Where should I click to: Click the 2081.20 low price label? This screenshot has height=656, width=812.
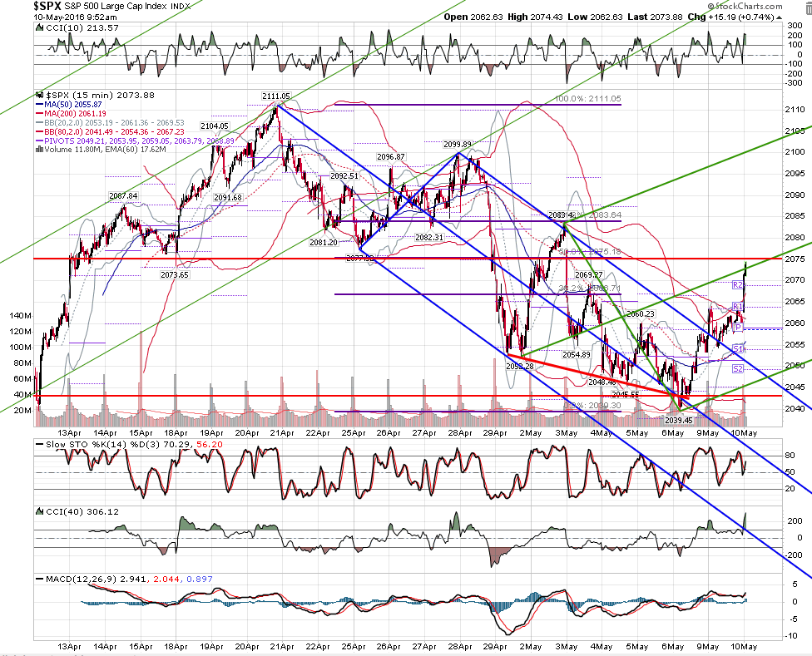[324, 242]
